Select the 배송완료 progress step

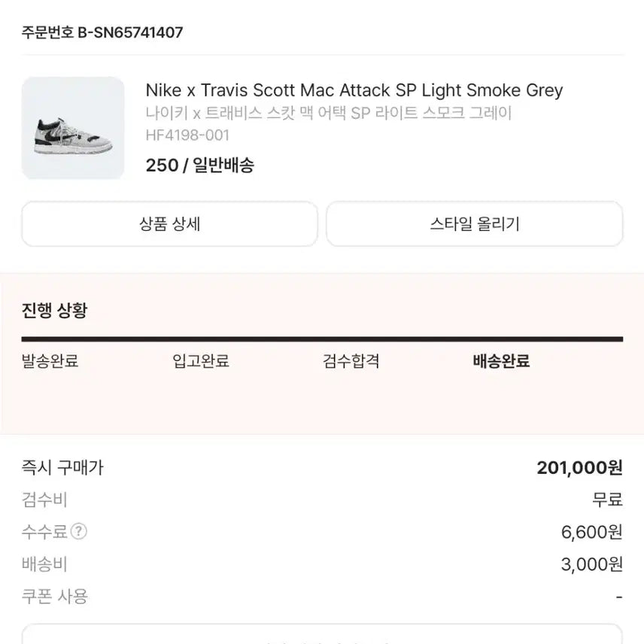coord(501,361)
